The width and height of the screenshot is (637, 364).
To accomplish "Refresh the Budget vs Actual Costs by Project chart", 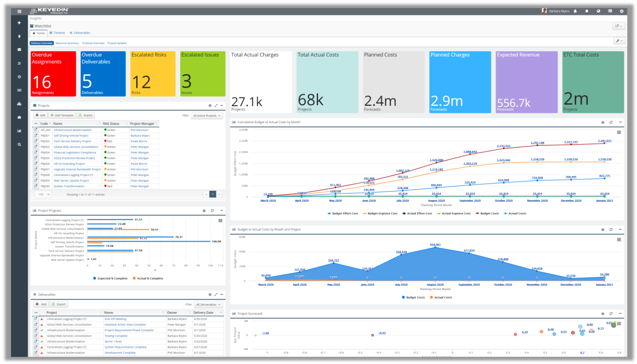I will (611, 229).
